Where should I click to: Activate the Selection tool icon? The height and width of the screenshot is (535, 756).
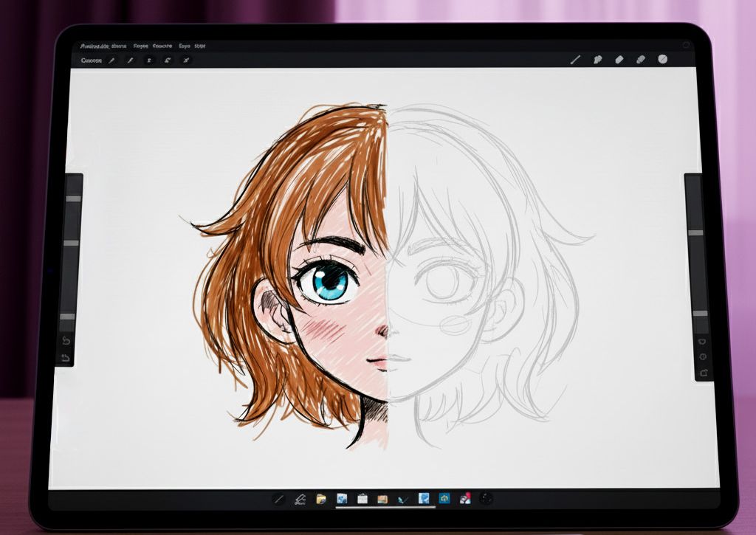149,61
